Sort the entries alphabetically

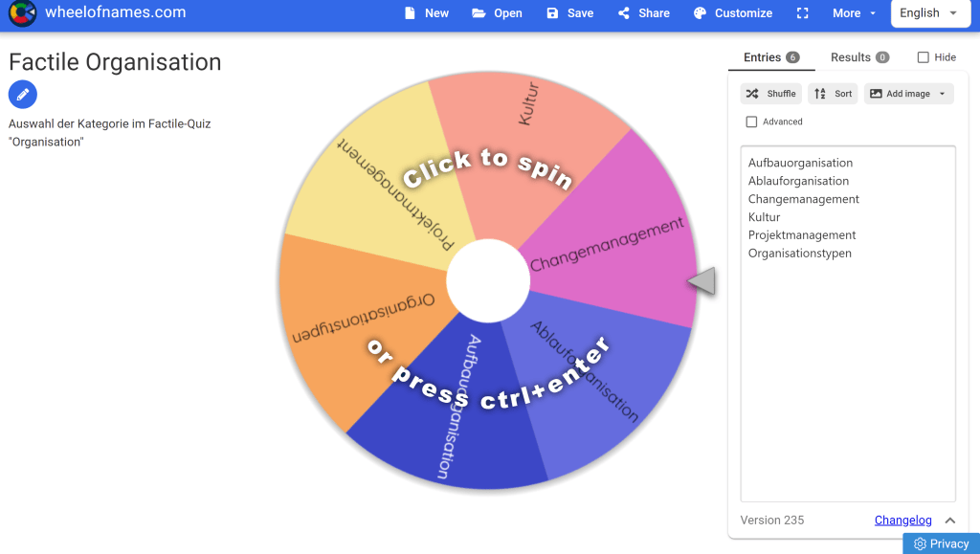point(833,94)
